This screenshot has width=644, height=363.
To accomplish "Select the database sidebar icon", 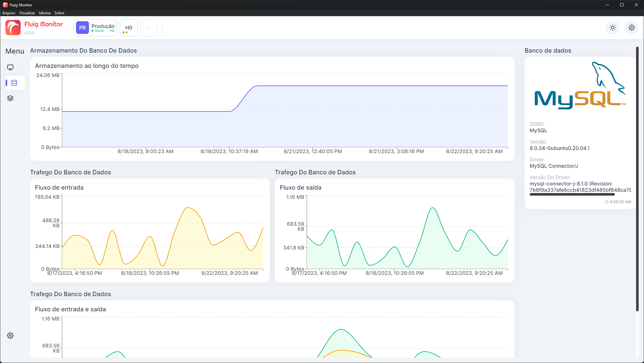I will [14, 83].
